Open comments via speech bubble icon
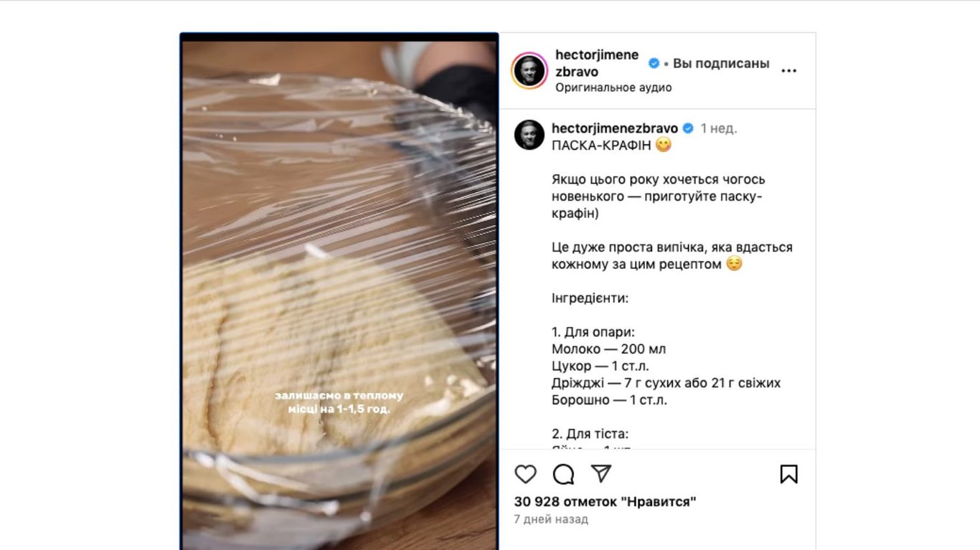The width and height of the screenshot is (980, 550). point(564,474)
